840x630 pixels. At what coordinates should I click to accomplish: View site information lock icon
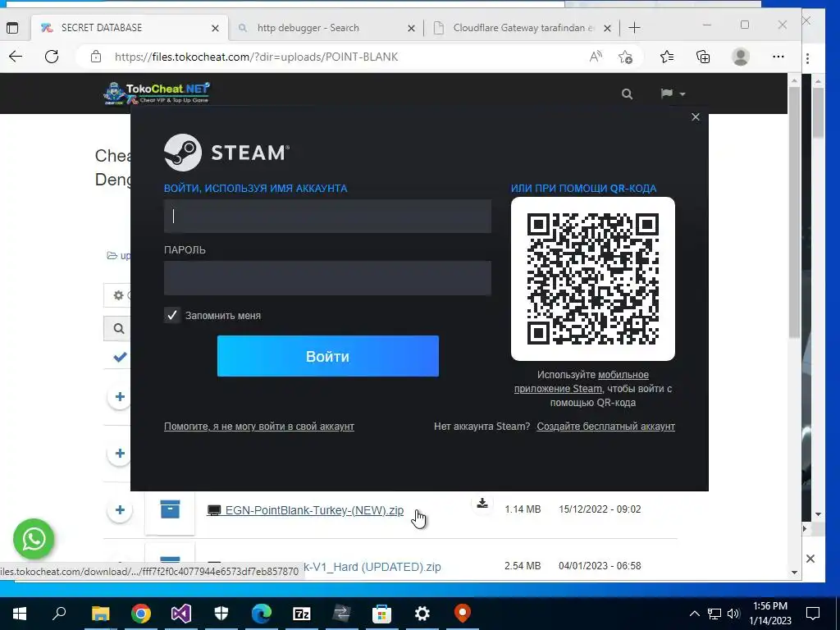tap(96, 57)
